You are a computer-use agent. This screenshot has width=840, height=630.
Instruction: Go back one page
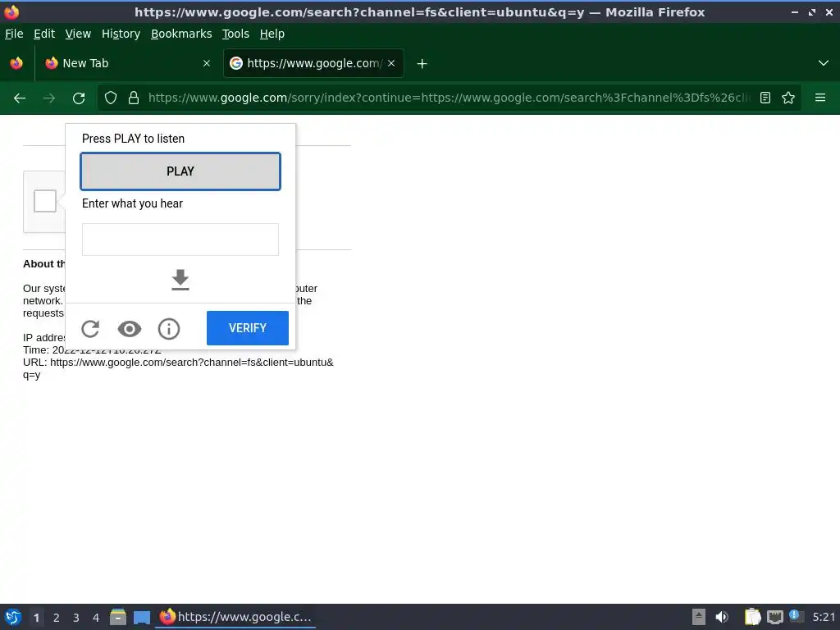coord(20,98)
